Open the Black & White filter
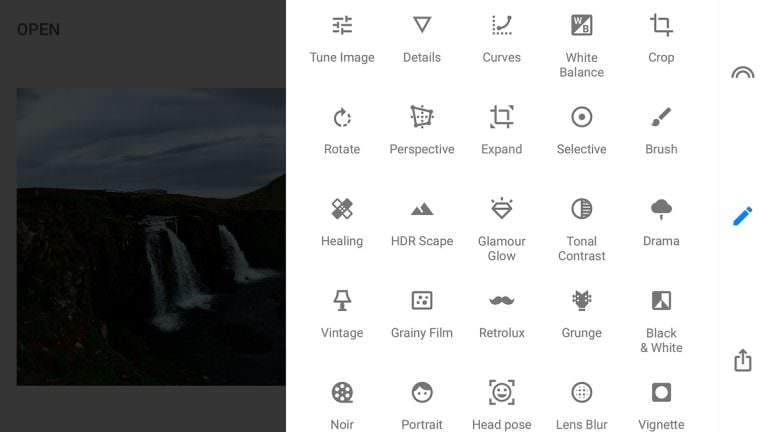Screen dimensions: 768x432 661,322
